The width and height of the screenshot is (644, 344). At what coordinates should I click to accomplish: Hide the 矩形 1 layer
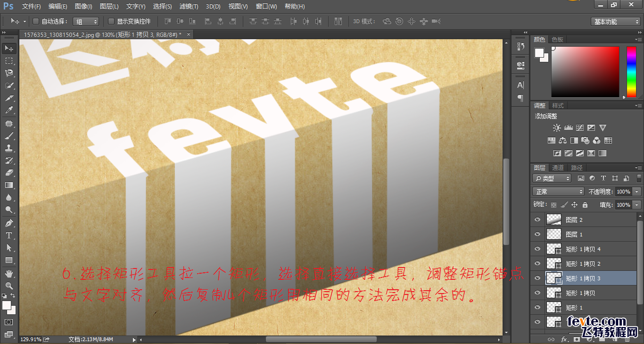click(x=537, y=307)
